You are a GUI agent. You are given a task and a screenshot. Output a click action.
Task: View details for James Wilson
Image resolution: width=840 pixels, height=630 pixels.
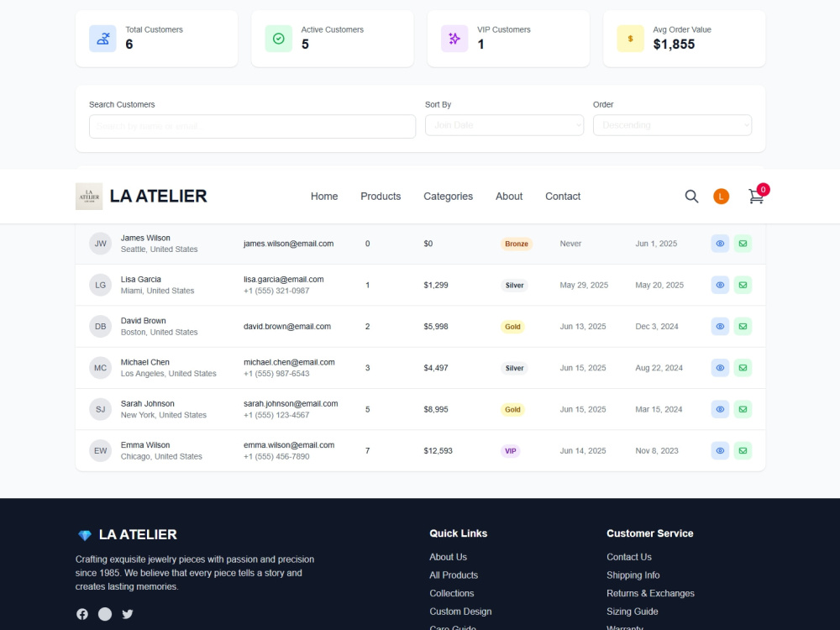(x=720, y=244)
